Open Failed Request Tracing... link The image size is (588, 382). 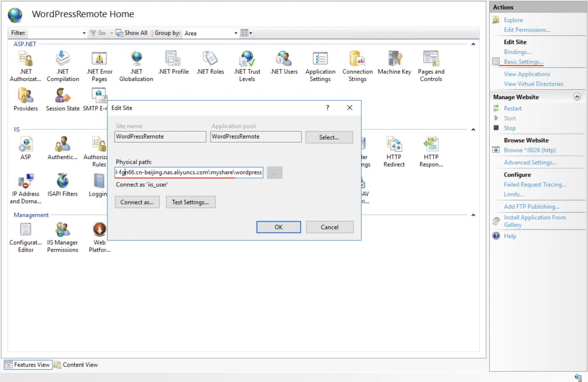[535, 185]
